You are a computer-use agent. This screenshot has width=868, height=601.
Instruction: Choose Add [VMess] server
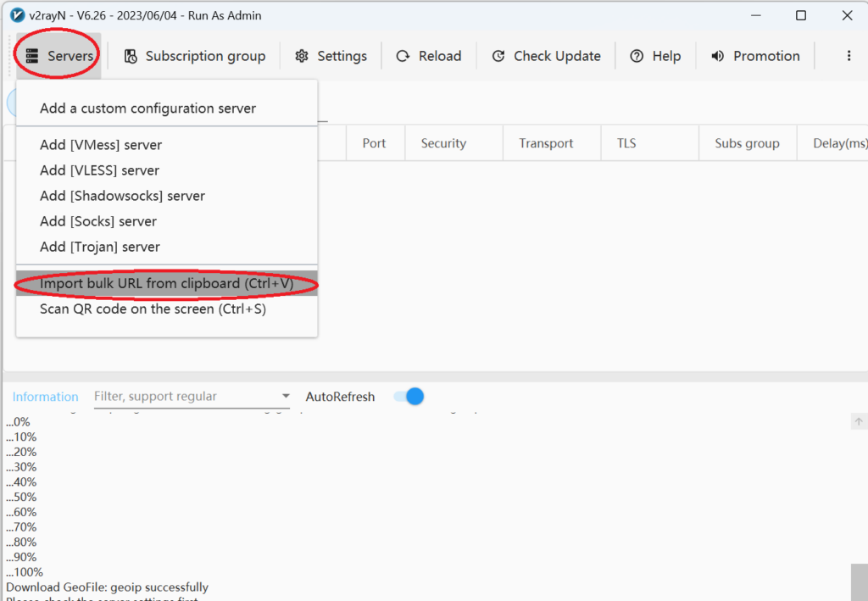(100, 145)
